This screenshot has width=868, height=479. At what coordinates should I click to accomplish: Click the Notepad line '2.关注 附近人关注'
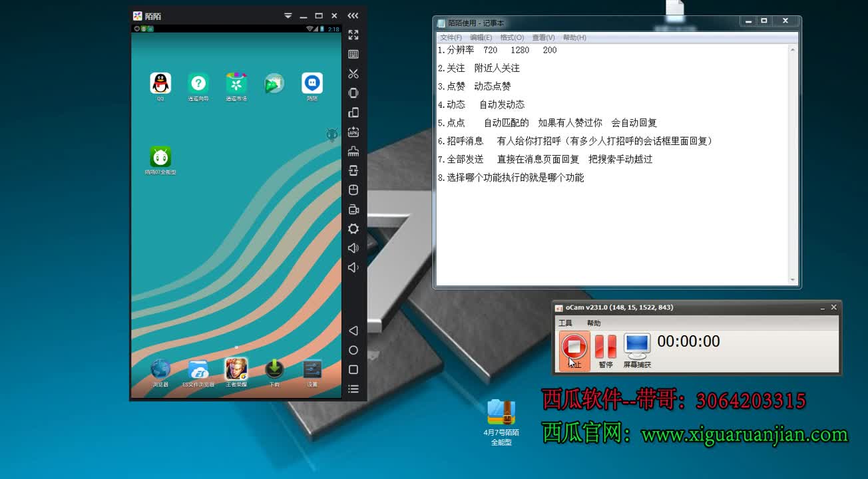tap(479, 68)
